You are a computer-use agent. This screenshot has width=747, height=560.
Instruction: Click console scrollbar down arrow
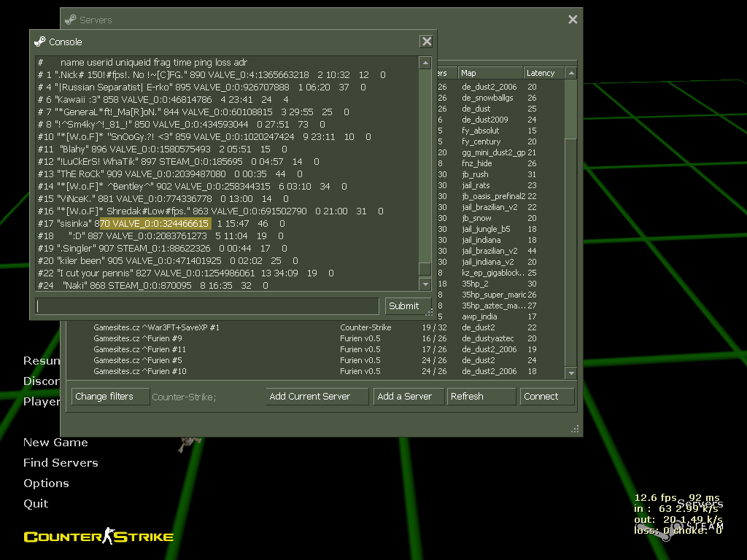point(425,284)
